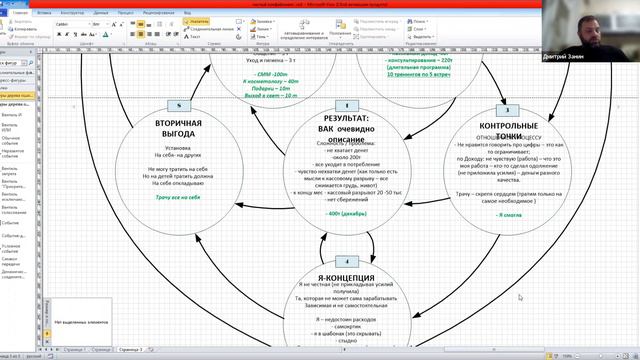Viewport: 640px width, 360px height.
Task: Toggle bullet list formatting
Action: click(160, 24)
